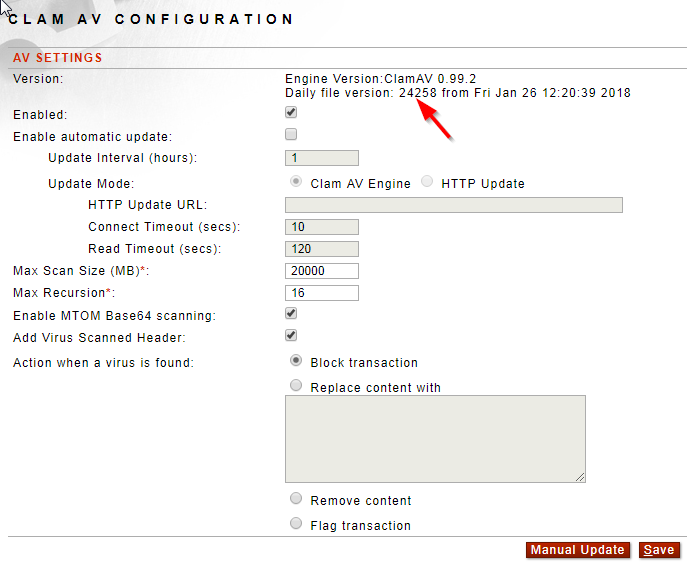Select Clam AV Engine update mode

(296, 181)
